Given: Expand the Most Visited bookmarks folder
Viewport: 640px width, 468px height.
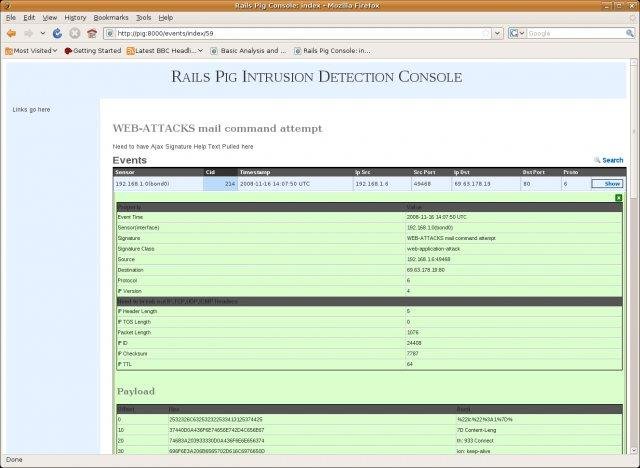Looking at the screenshot, I should pyautogui.click(x=31, y=51).
